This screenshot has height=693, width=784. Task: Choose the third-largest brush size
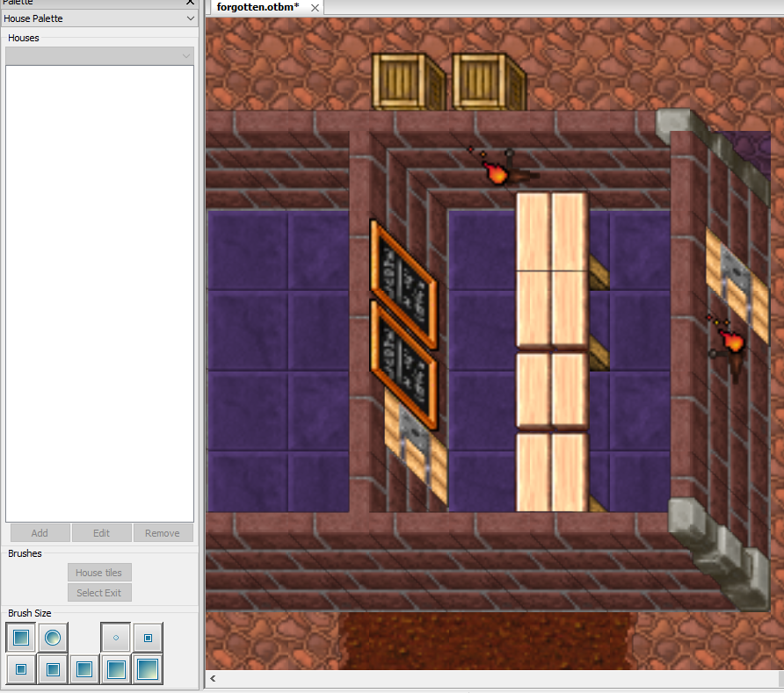click(x=84, y=669)
